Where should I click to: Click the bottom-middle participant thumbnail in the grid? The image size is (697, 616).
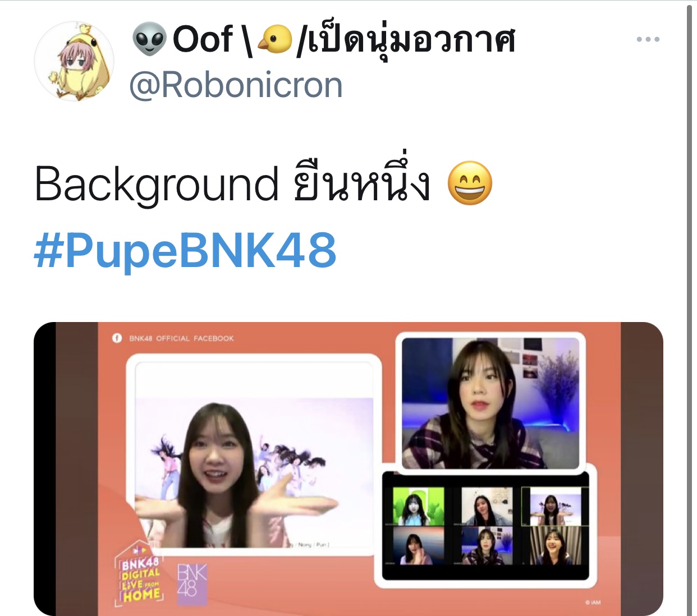[487, 546]
